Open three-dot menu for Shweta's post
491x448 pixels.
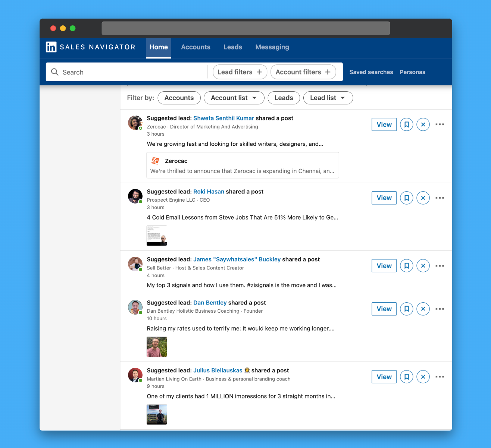[x=440, y=124]
